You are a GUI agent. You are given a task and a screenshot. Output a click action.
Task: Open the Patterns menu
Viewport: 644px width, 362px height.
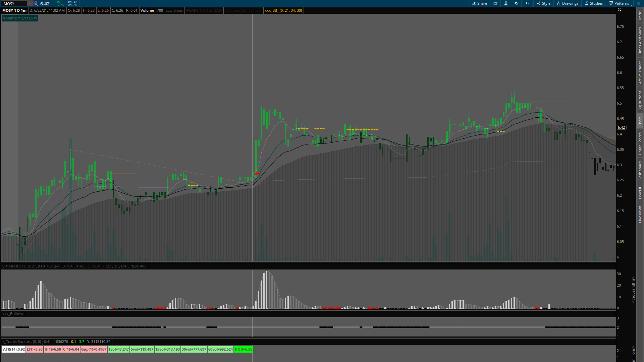point(619,3)
